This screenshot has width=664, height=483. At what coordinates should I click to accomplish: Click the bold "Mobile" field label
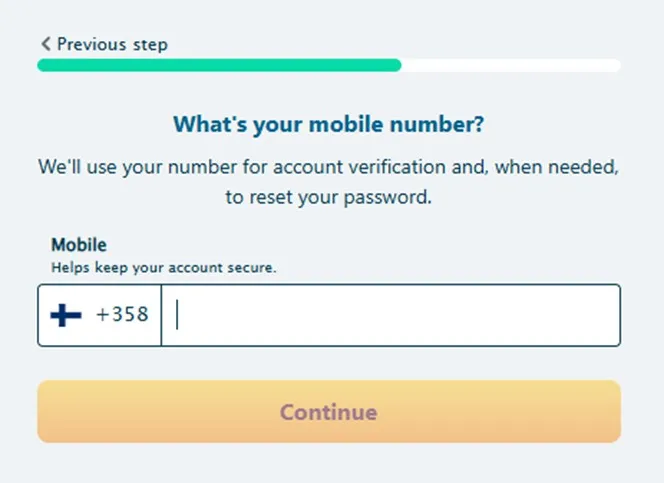[x=79, y=245]
